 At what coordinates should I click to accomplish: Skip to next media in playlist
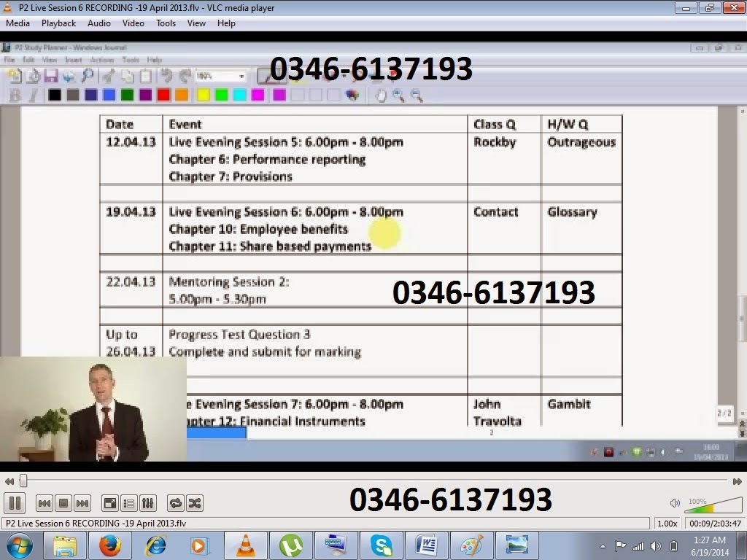[x=82, y=503]
